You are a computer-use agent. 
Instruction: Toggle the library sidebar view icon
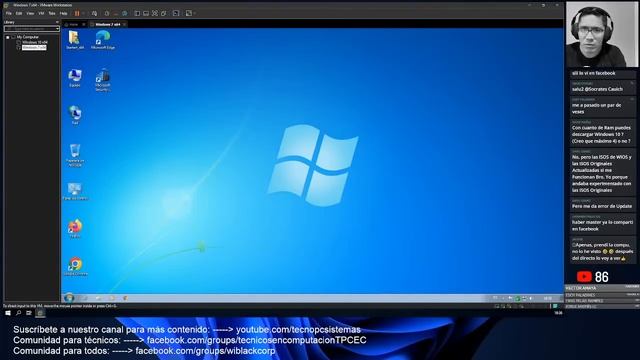point(137,13)
